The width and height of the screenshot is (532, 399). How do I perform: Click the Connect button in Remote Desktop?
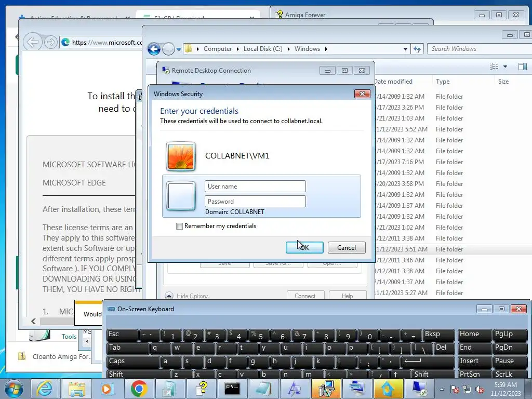tap(305, 296)
